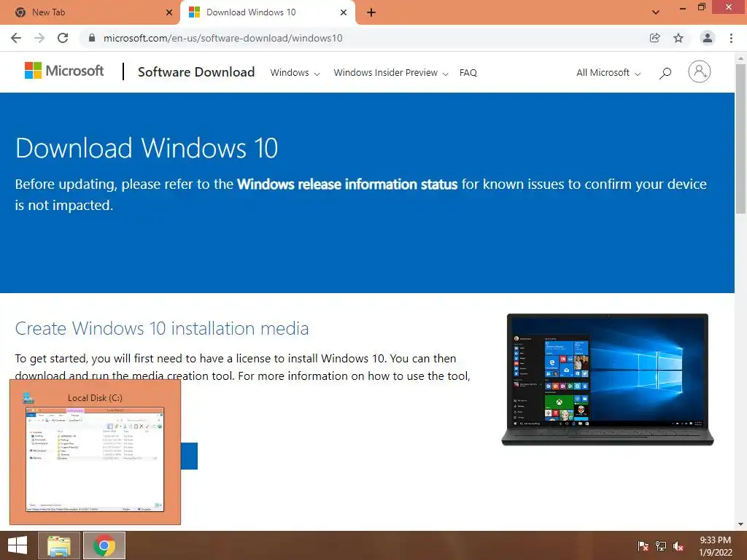Click the browser forward arrow
Screen dimensions: 747x560
39,38
